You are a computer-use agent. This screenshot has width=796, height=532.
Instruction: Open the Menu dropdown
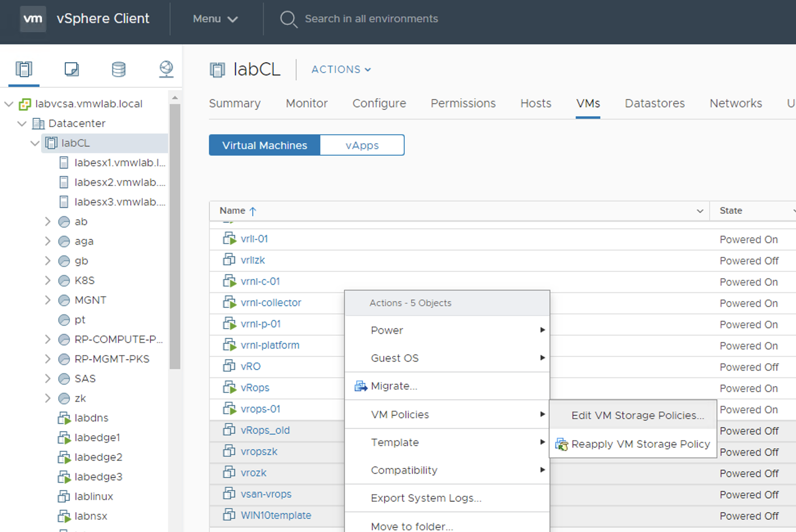[215, 19]
